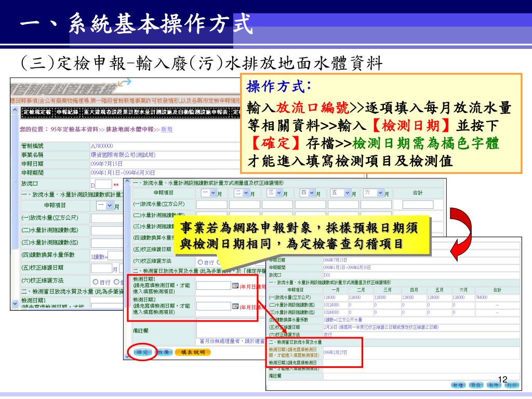The width and height of the screenshot is (532, 399).
Task: Click 檢測日期 value 099年2月27日
Action: point(335,353)
